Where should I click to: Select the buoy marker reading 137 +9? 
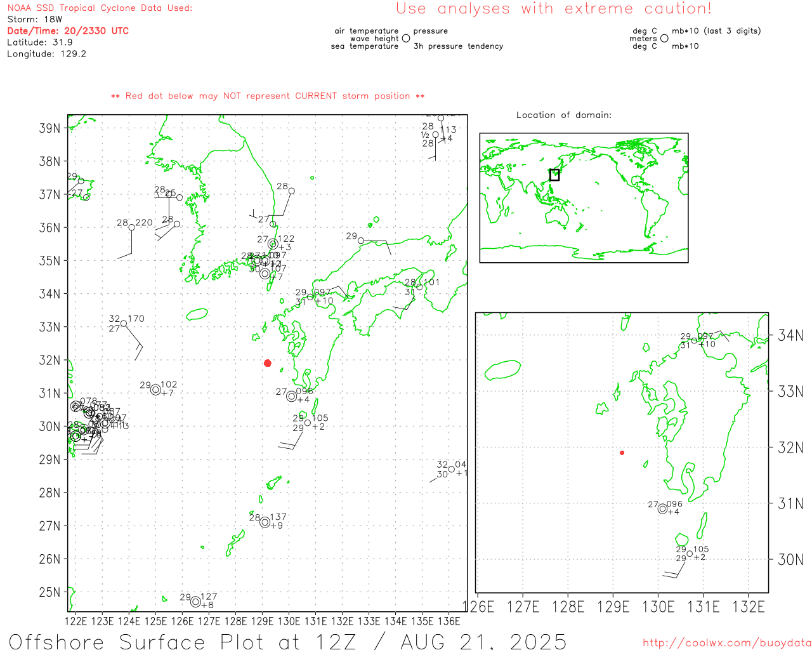point(265,522)
